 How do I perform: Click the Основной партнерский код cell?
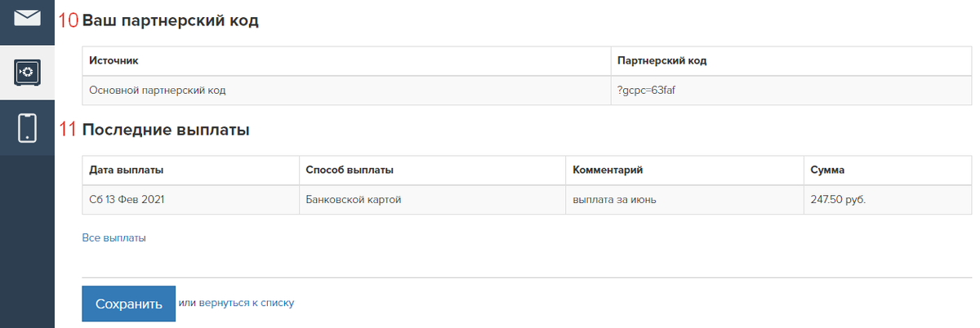pos(347,91)
